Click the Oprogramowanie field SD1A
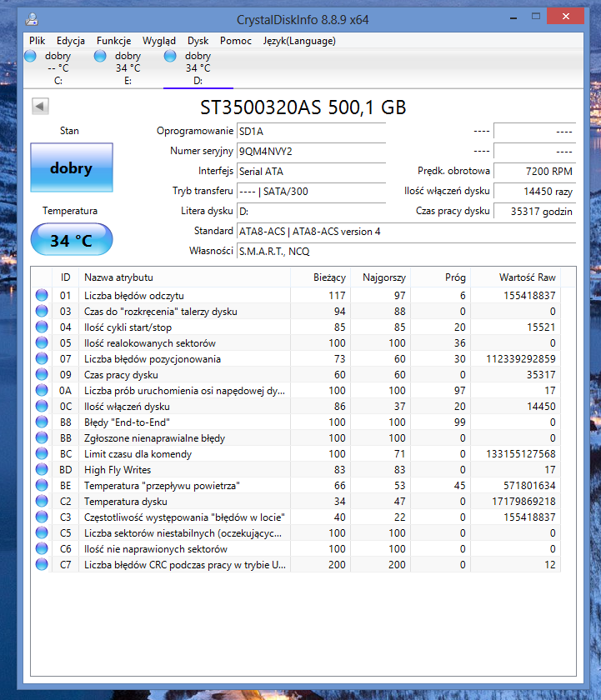This screenshot has height=700, width=601. 311,132
